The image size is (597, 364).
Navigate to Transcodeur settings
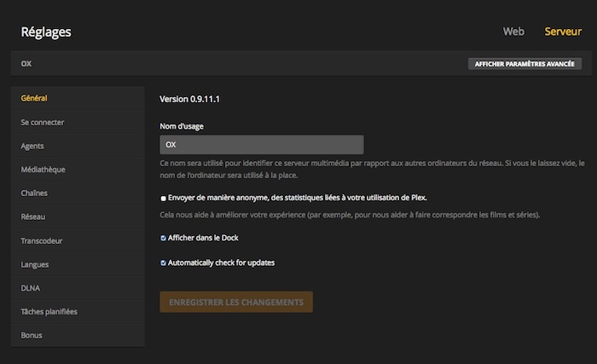point(42,240)
